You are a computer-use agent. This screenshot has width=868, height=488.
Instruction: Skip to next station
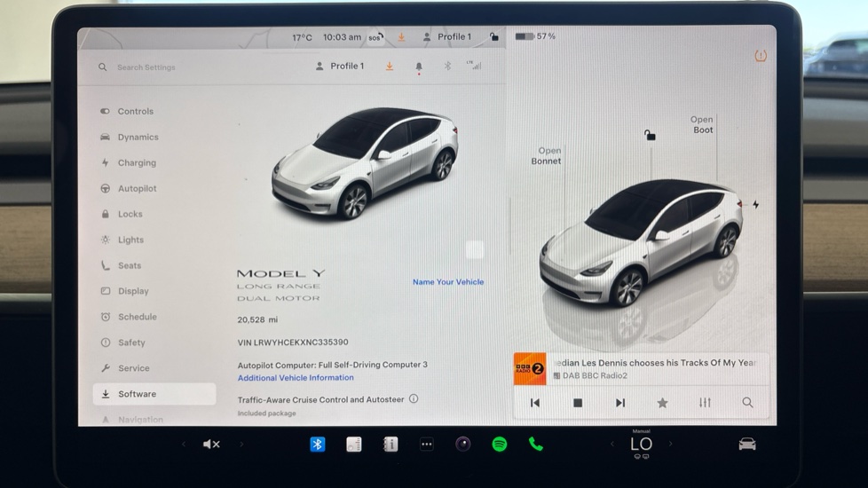(620, 403)
